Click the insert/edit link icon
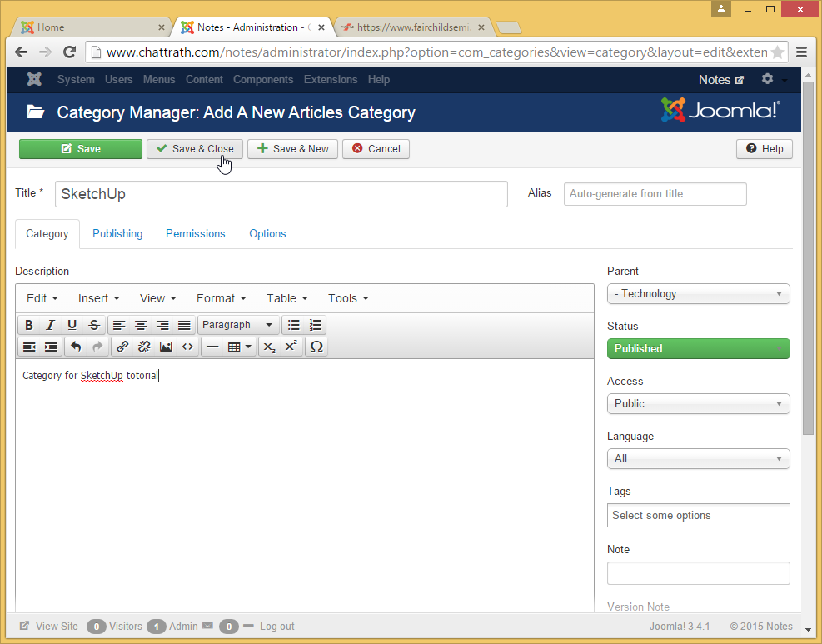Image resolution: width=822 pixels, height=644 pixels. click(122, 347)
